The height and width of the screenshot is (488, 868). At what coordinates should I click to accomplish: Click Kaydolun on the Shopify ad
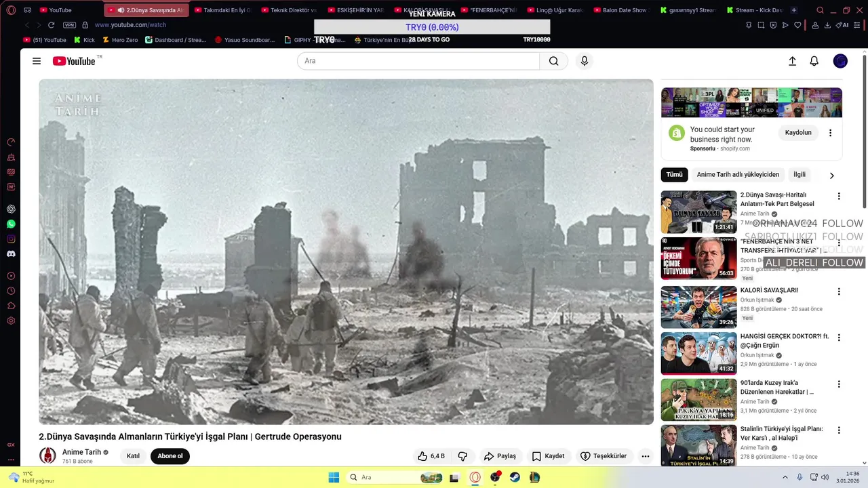(798, 133)
